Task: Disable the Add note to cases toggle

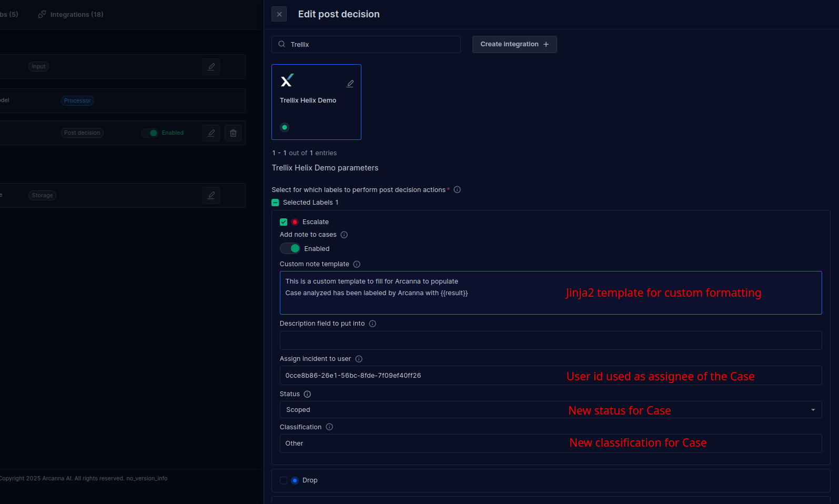Action: 290,248
